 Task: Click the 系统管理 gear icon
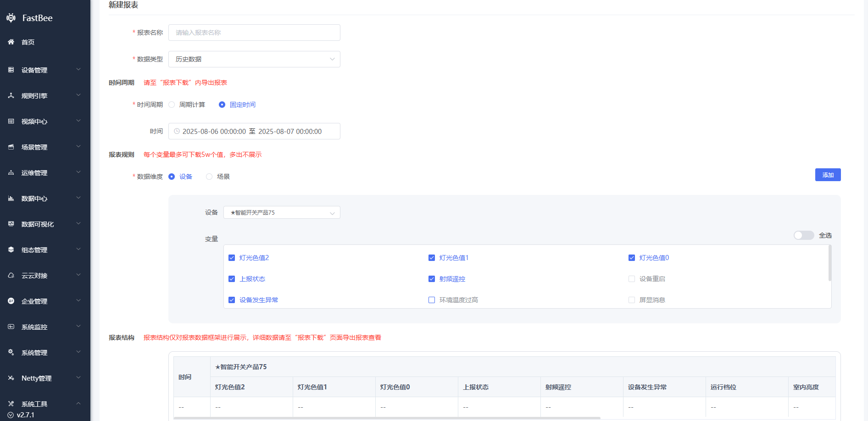point(11,352)
